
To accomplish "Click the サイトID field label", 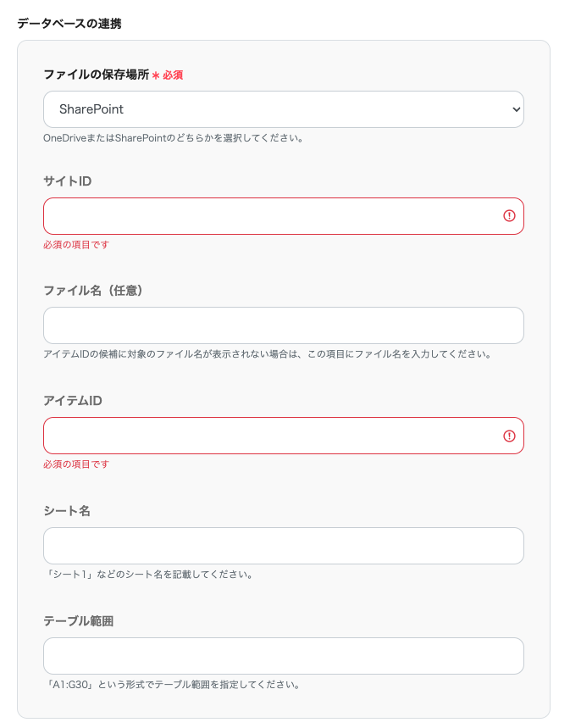I will (67, 181).
